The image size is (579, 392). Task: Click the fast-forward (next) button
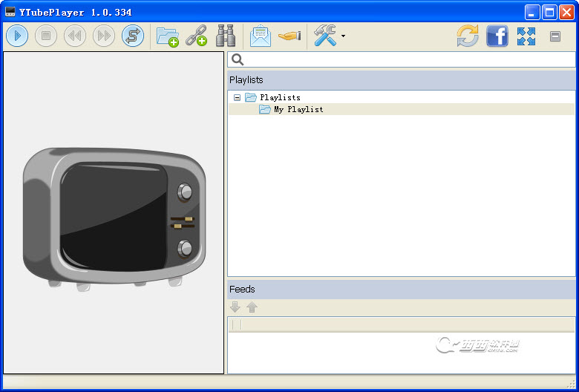click(x=104, y=36)
